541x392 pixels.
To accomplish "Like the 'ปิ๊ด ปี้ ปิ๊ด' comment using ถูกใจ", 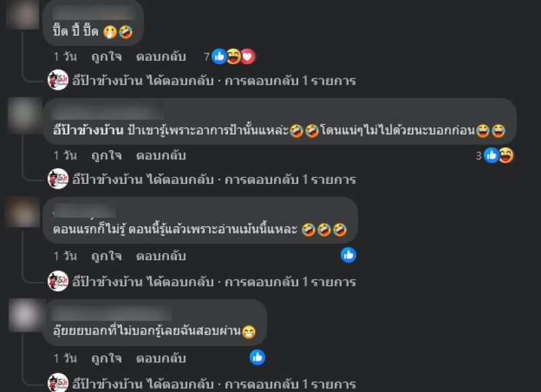I will pyautogui.click(x=106, y=57).
